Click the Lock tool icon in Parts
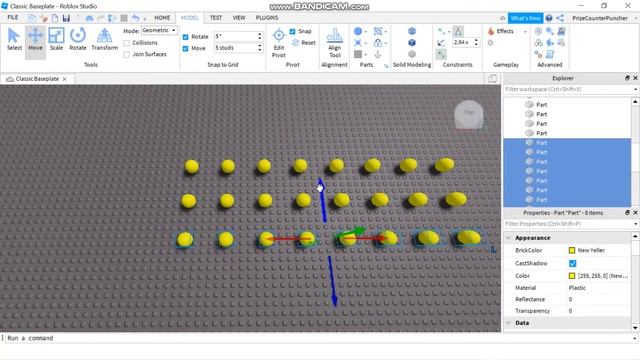640x360 pixels. 378,43
